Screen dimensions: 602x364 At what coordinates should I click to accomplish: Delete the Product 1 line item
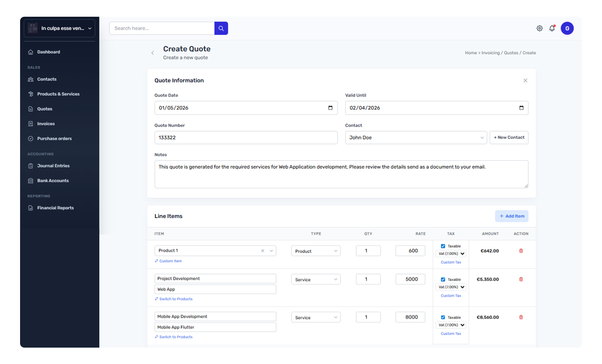521,251
